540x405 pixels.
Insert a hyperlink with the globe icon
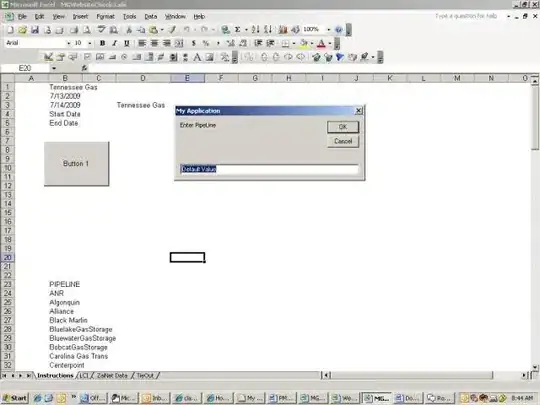[225, 30]
